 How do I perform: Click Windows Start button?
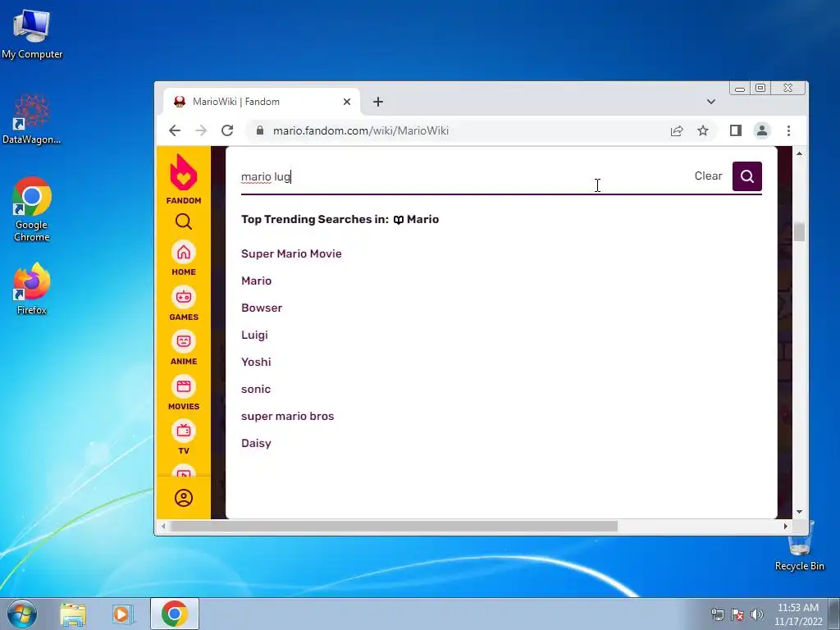coord(22,614)
